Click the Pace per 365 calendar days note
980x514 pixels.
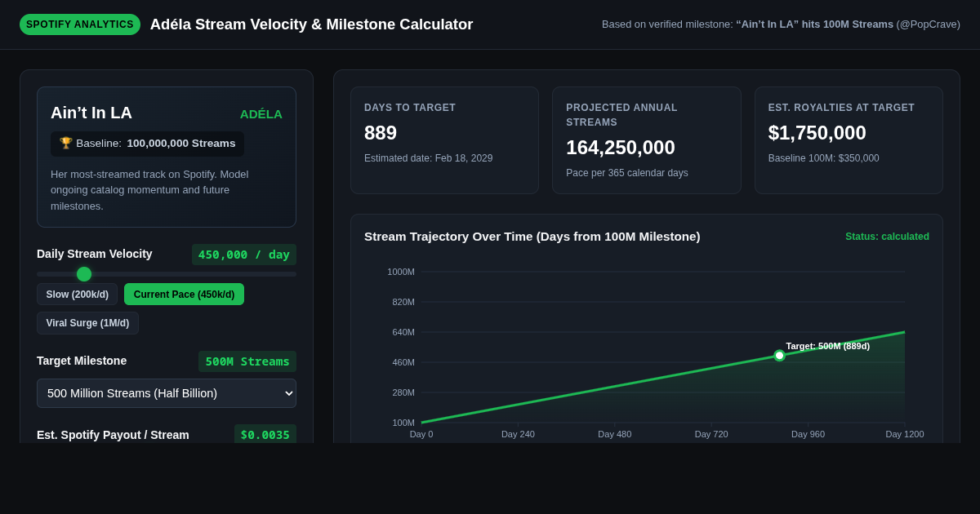pyautogui.click(x=627, y=173)
